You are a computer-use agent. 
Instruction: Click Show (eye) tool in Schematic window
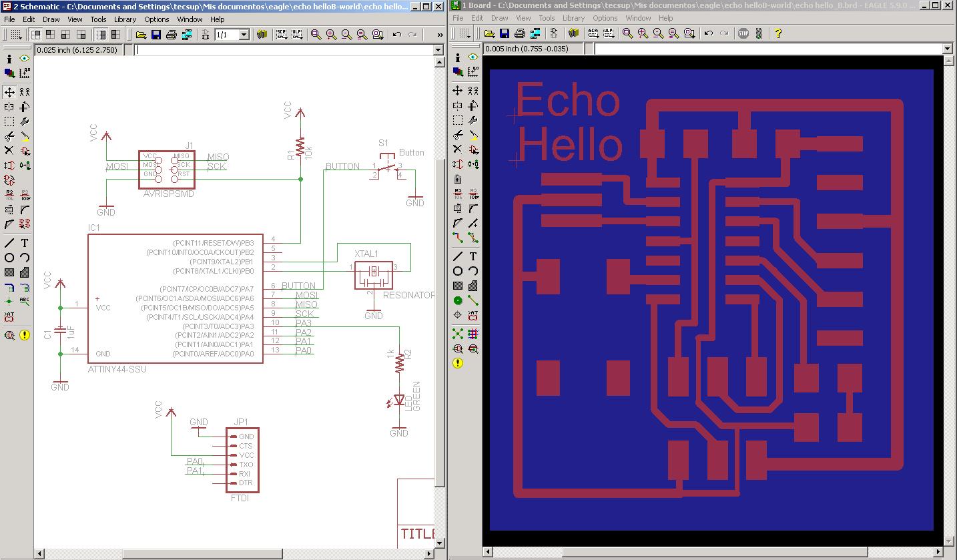[25, 59]
